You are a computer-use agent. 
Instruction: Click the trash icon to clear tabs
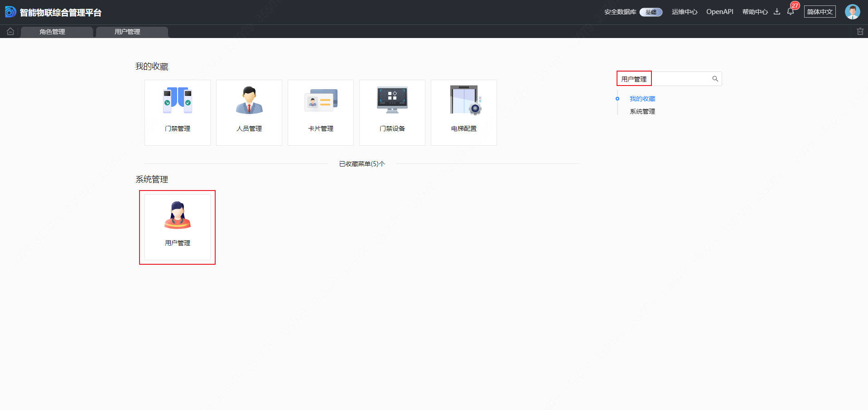pyautogui.click(x=860, y=31)
